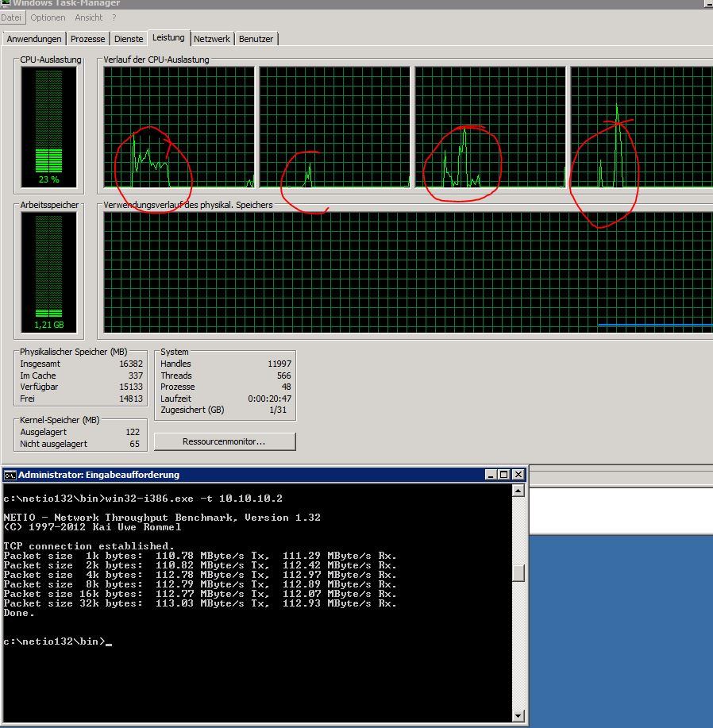This screenshot has height=728, width=713.
Task: Click the console vertical scrollbar thumb
Action: 518,572
